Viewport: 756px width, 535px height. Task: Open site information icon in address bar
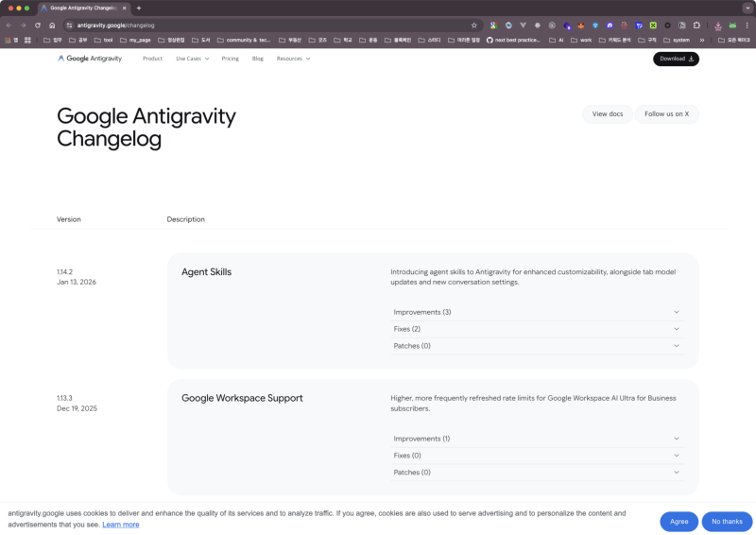(x=69, y=26)
